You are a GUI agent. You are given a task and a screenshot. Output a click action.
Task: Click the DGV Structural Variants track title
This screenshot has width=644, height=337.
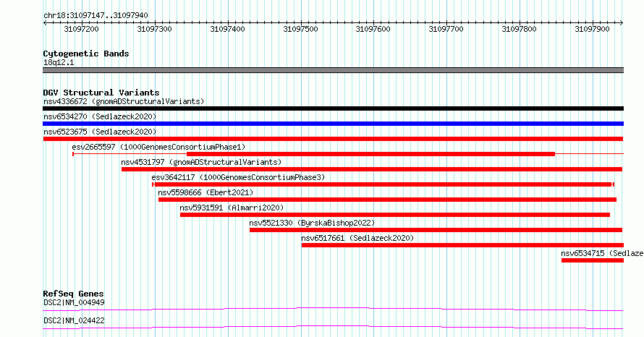(101, 93)
